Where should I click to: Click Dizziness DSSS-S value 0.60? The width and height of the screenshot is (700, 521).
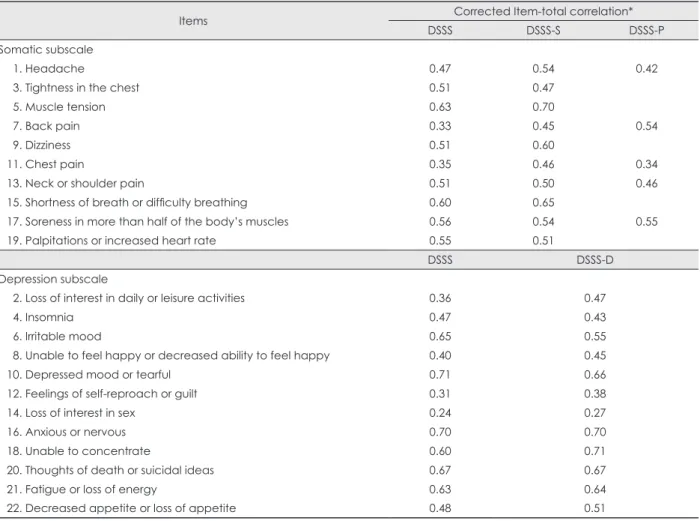click(x=543, y=146)
